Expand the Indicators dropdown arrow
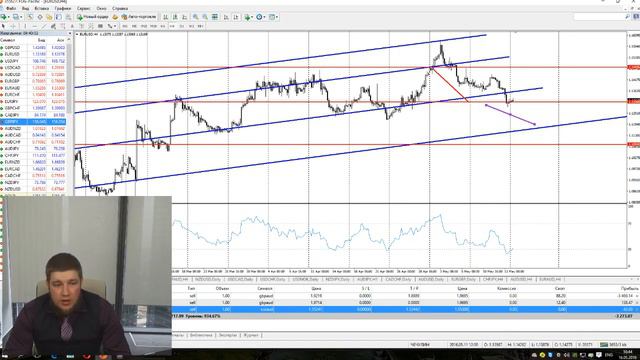640x360 pixels. (252, 17)
